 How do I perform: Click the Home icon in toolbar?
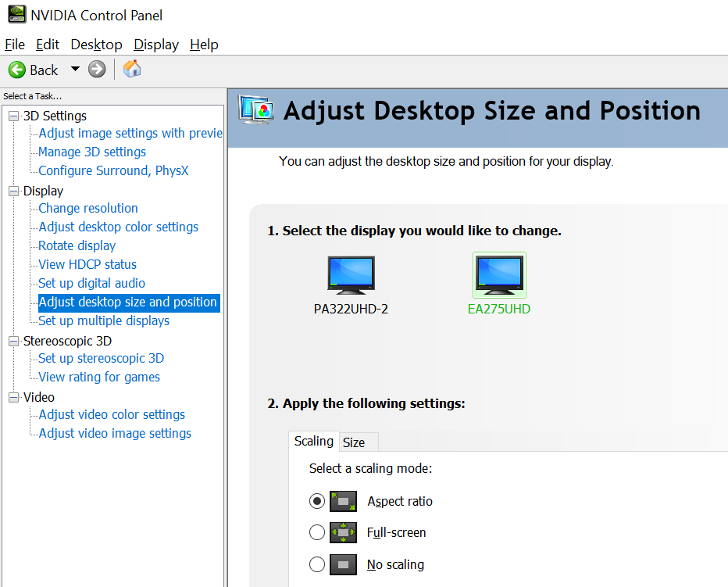pyautogui.click(x=133, y=69)
